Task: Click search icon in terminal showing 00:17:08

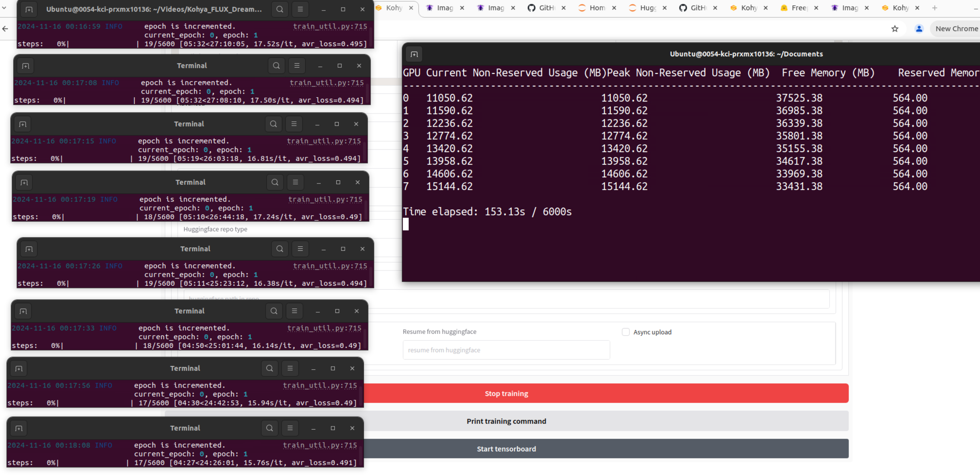Action: pyautogui.click(x=276, y=66)
